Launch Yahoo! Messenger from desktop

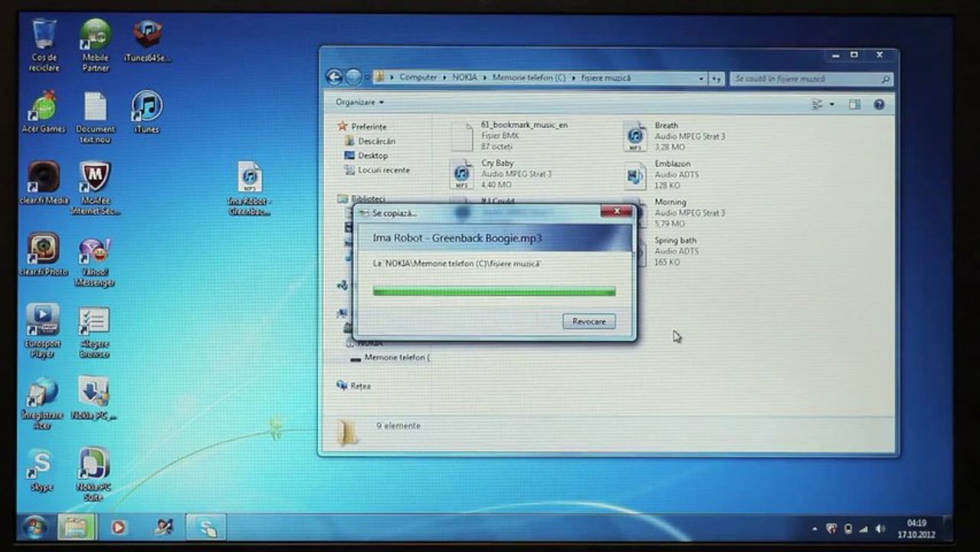(x=95, y=261)
